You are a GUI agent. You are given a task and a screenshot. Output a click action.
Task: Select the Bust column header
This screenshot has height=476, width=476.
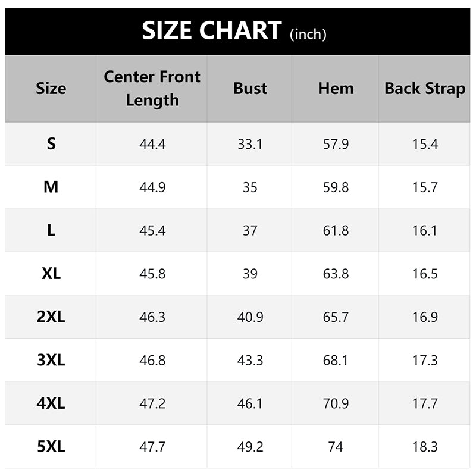(250, 88)
